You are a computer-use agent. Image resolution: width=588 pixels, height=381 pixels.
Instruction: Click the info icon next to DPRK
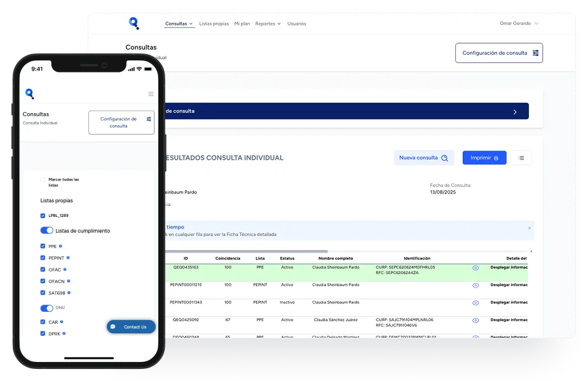(x=64, y=333)
